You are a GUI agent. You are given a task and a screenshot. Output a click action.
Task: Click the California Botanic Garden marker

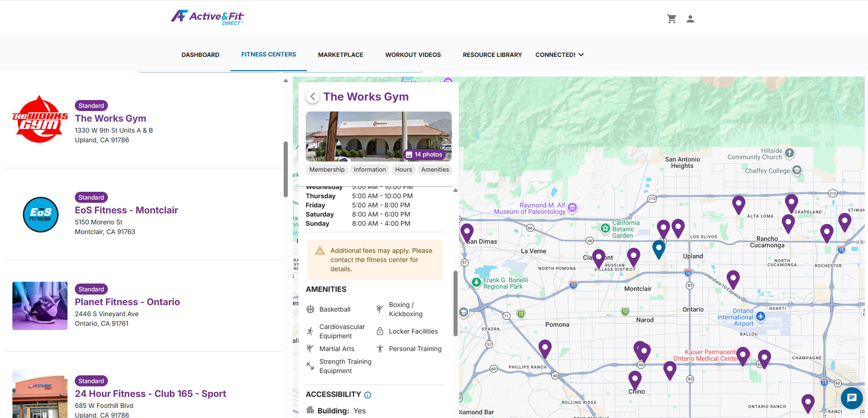pyautogui.click(x=605, y=228)
